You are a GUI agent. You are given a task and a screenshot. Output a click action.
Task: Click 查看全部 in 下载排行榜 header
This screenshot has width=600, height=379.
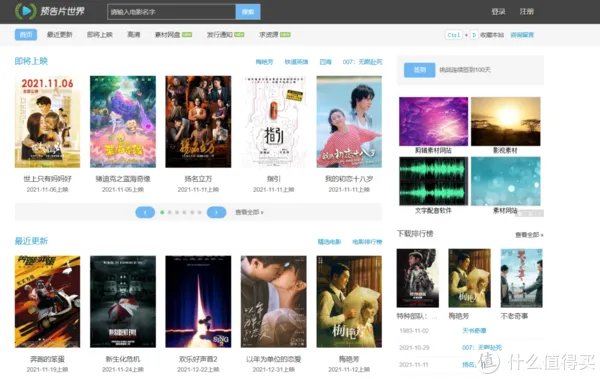tap(529, 235)
